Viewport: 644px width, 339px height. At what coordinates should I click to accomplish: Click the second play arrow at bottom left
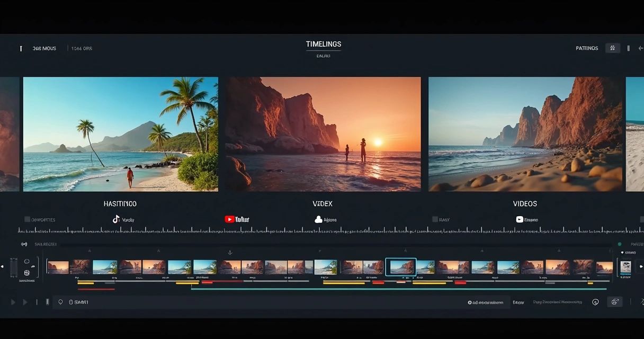[x=25, y=302]
